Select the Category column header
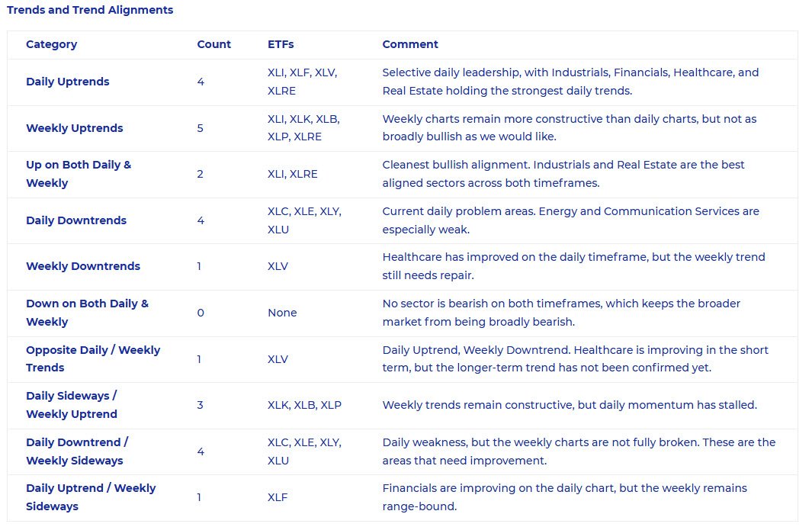This screenshot has height=527, width=812. [x=51, y=44]
